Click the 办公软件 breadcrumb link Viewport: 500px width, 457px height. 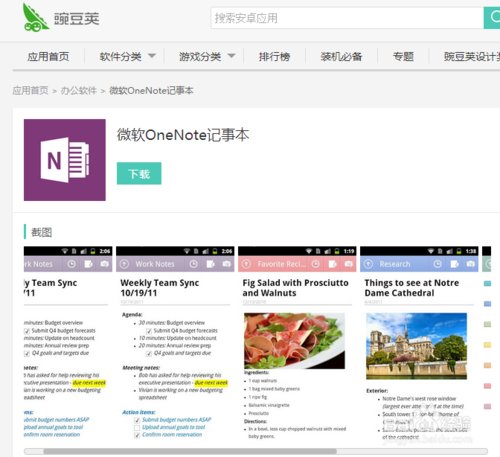(79, 90)
